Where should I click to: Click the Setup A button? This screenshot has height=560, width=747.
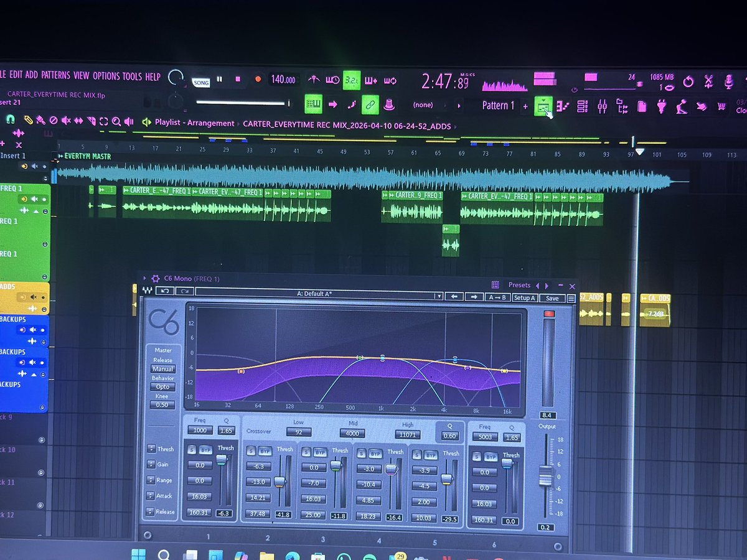(524, 298)
